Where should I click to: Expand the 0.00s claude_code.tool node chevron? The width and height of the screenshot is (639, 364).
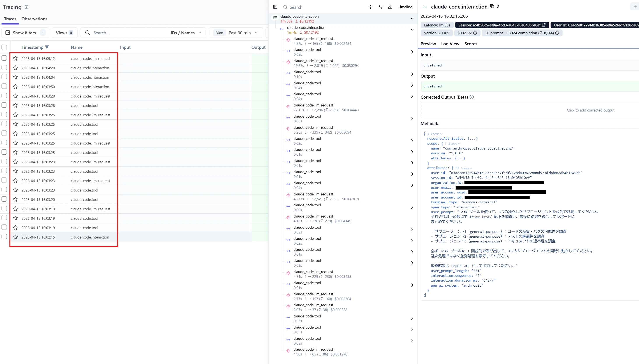[412, 207]
